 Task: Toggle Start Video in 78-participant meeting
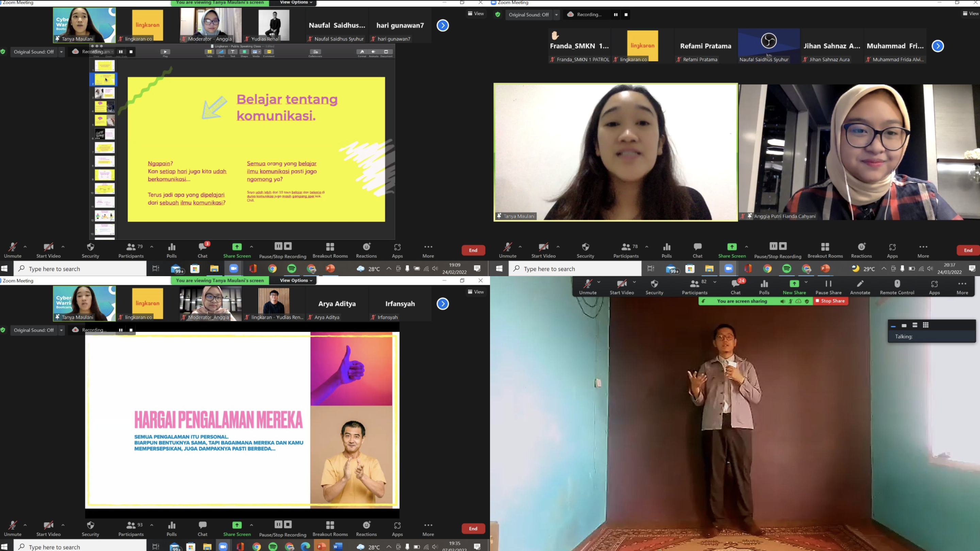click(543, 251)
